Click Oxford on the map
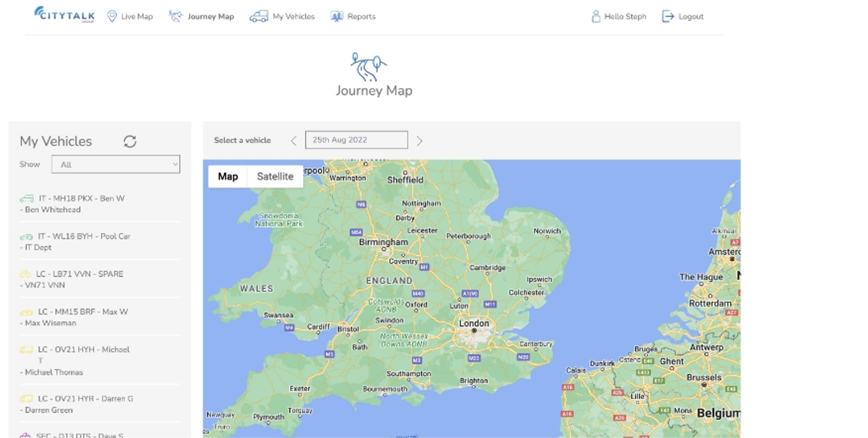The height and width of the screenshot is (438, 868). (x=417, y=305)
